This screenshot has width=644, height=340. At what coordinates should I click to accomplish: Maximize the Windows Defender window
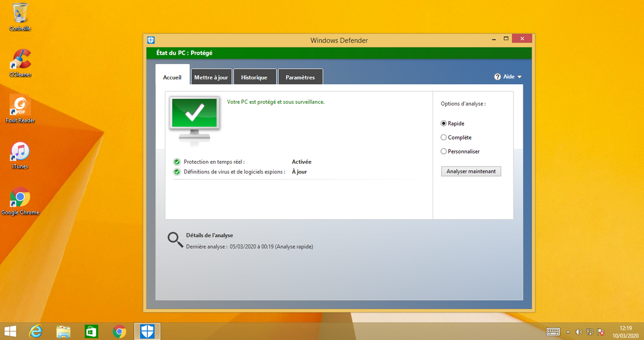(x=506, y=39)
